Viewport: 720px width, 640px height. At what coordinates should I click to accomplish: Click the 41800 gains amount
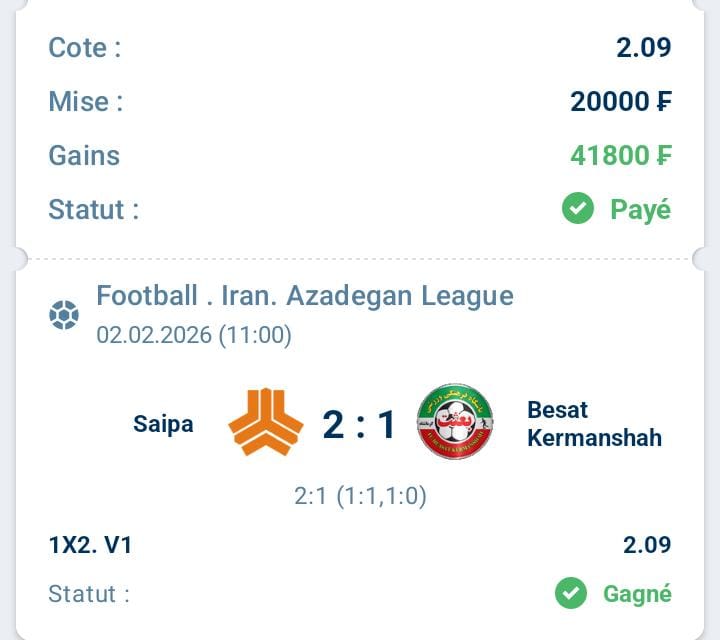[620, 155]
